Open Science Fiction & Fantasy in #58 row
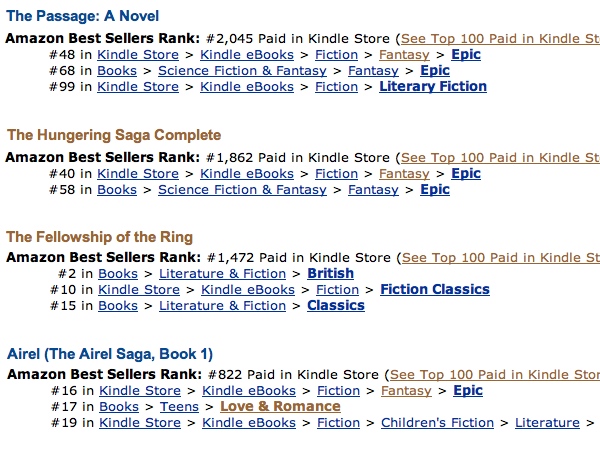This screenshot has width=600, height=457. [x=242, y=189]
